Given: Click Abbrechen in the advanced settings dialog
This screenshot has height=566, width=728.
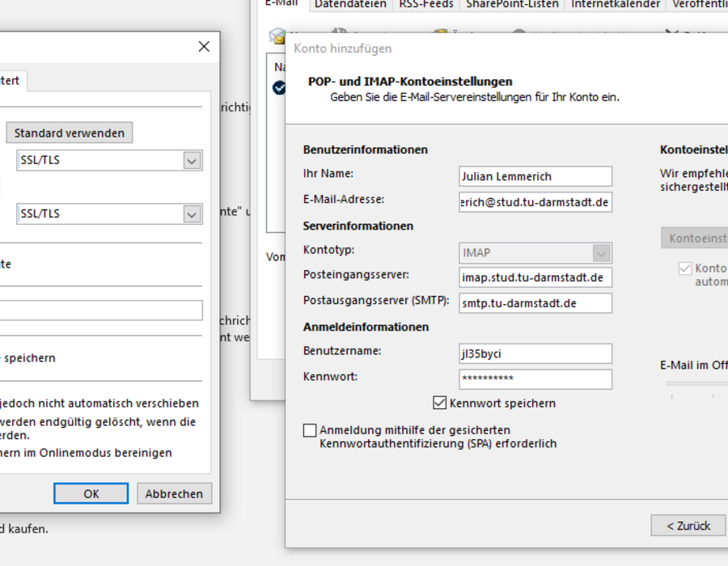Looking at the screenshot, I should (174, 493).
